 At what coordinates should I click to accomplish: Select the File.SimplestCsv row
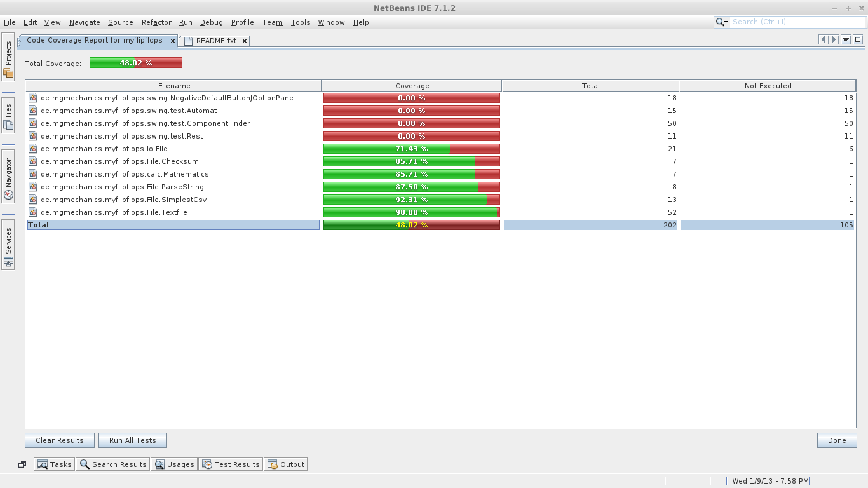[x=440, y=200]
